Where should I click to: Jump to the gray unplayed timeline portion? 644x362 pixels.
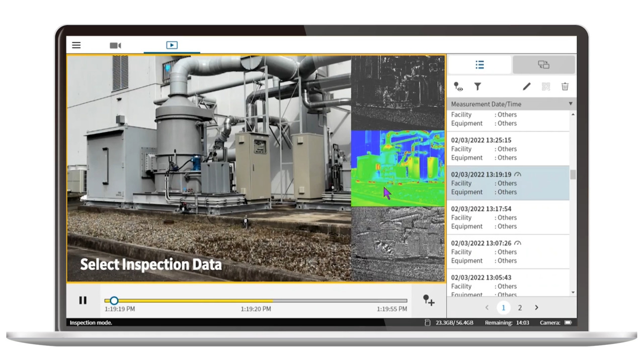[340, 301]
